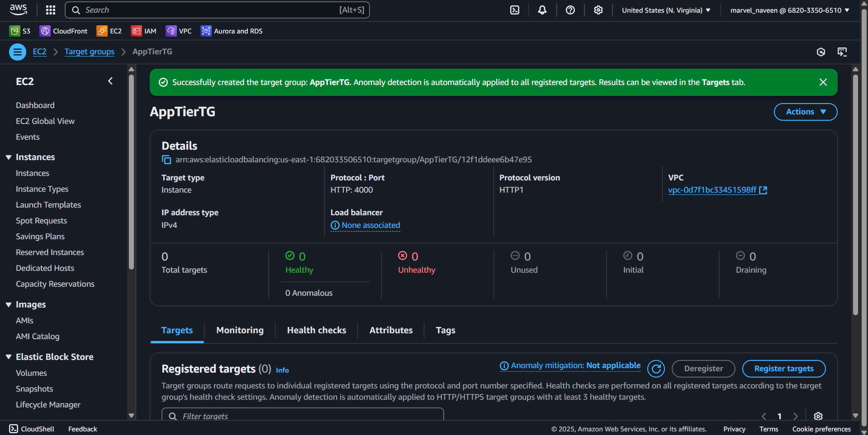Open CloudFront service shortcut
868x435 pixels.
(64, 31)
